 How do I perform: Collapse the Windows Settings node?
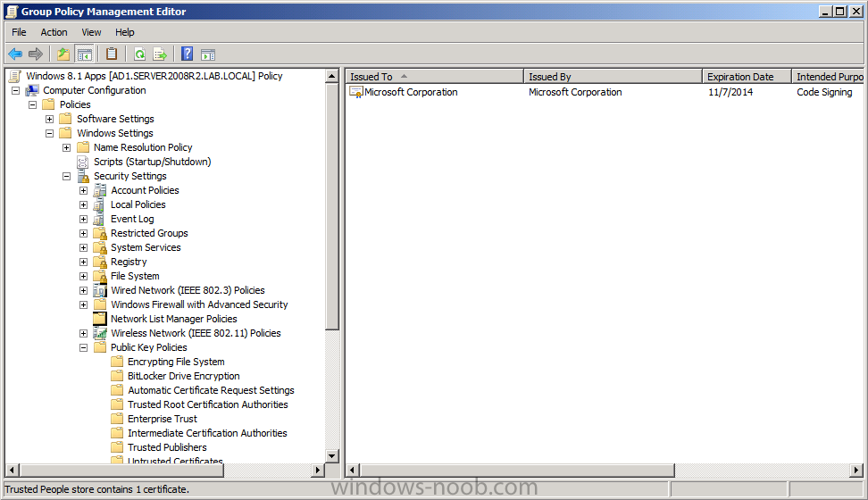(50, 133)
